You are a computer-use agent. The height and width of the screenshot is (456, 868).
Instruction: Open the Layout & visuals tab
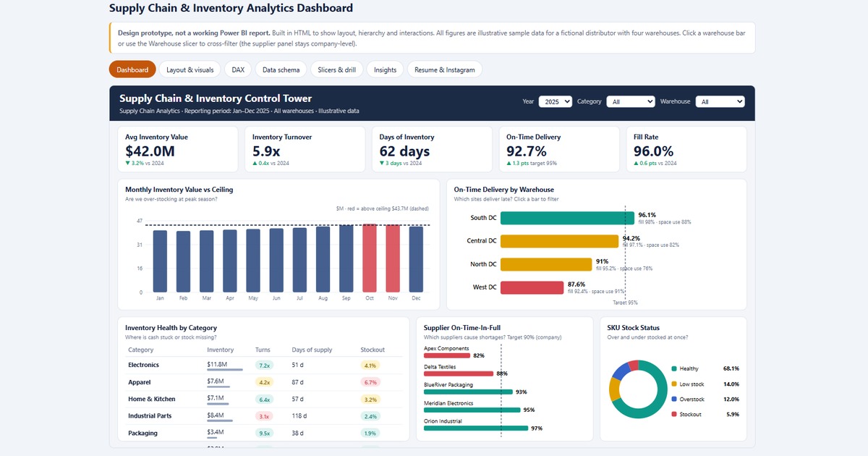click(190, 69)
